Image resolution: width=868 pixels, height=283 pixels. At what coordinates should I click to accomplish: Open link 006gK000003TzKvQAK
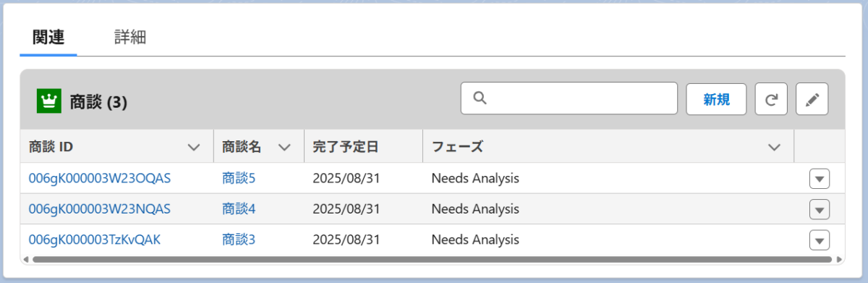tap(95, 239)
